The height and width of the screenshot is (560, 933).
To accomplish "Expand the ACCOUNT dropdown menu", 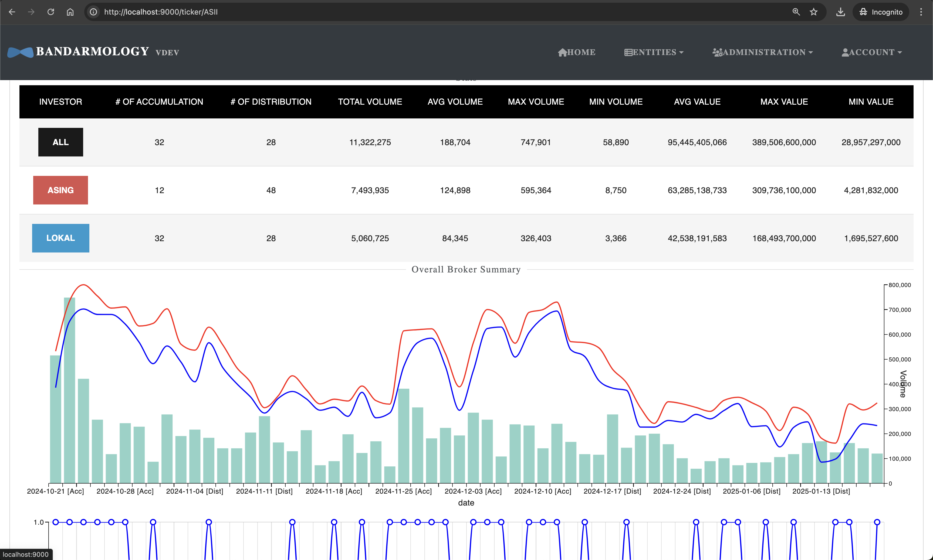I will [x=871, y=52].
